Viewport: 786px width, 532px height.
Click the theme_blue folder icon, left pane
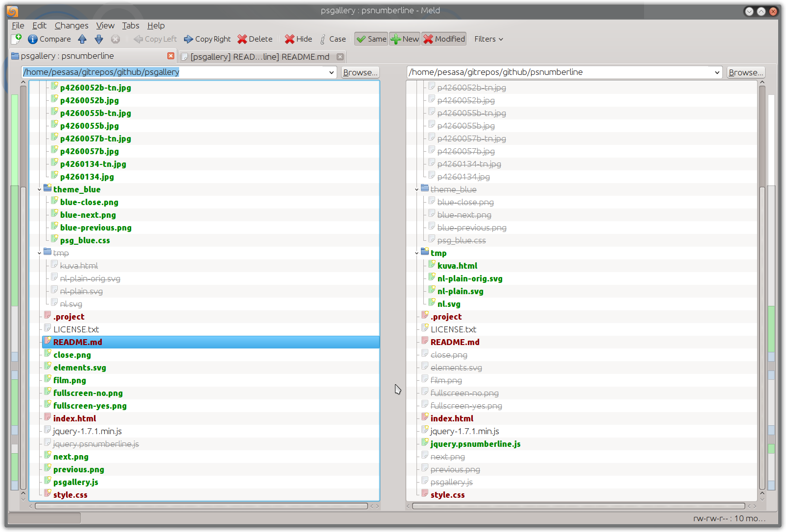point(47,188)
